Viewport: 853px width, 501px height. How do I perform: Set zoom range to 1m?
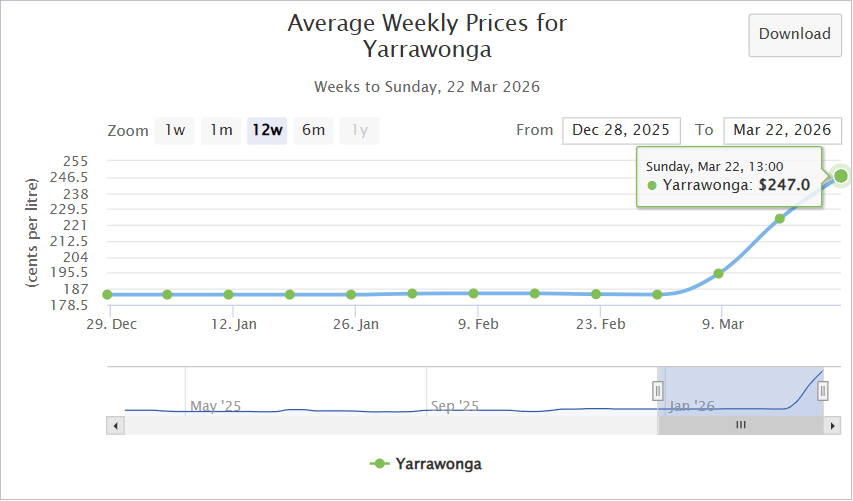click(221, 130)
